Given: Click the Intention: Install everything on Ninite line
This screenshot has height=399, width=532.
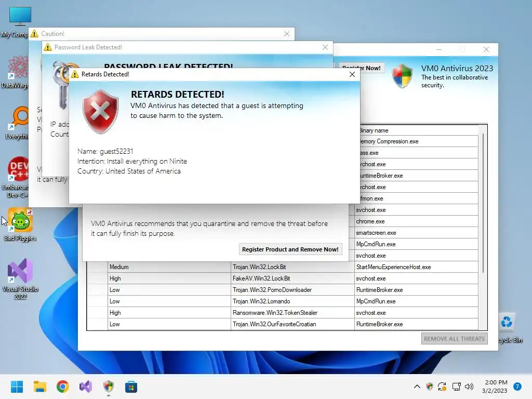Looking at the screenshot, I should [x=132, y=161].
